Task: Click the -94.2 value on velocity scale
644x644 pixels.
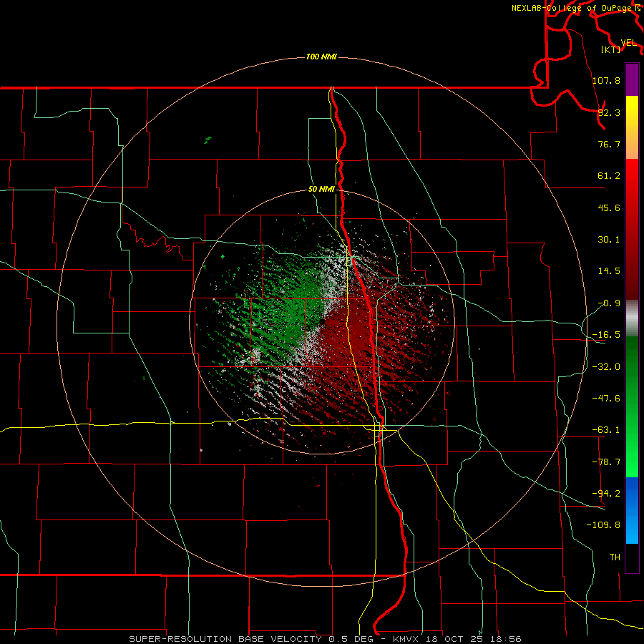Action: point(606,493)
